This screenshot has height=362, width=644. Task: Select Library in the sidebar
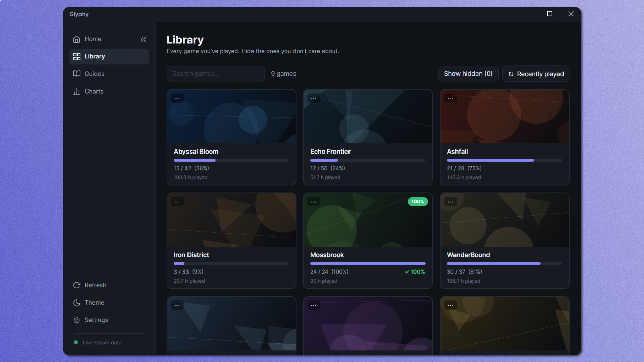click(109, 57)
